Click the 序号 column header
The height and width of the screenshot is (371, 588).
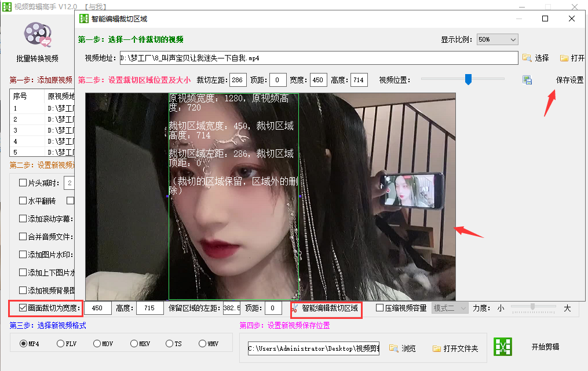click(x=27, y=96)
